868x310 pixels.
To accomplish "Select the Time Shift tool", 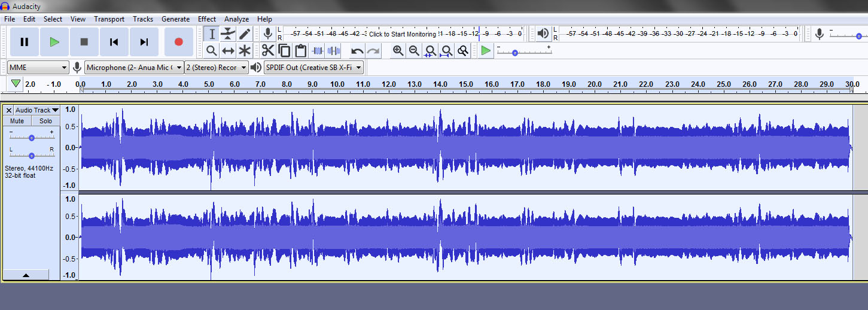I will pos(228,50).
